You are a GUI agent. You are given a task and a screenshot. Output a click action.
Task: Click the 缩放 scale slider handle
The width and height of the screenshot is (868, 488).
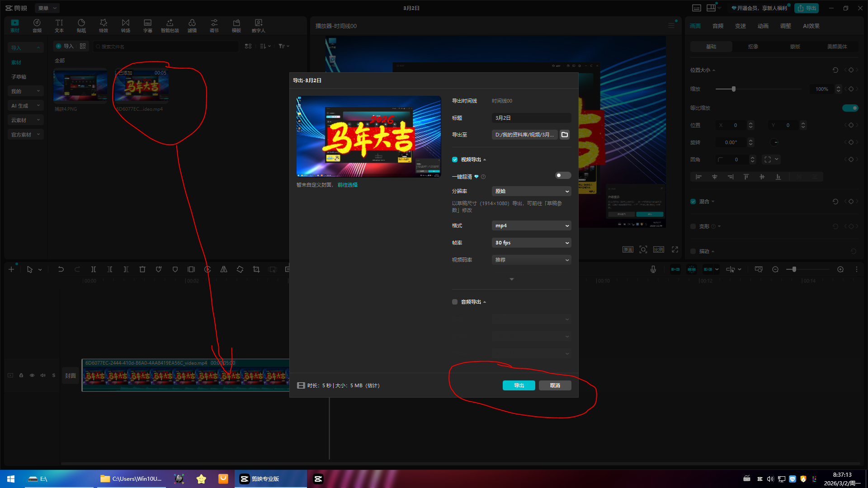(733, 89)
